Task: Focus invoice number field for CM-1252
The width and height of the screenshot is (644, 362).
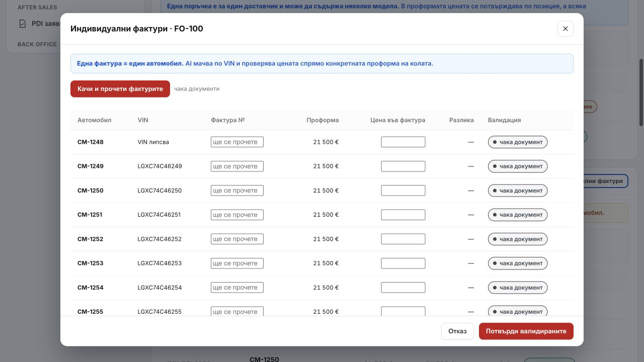Action: coord(237,239)
